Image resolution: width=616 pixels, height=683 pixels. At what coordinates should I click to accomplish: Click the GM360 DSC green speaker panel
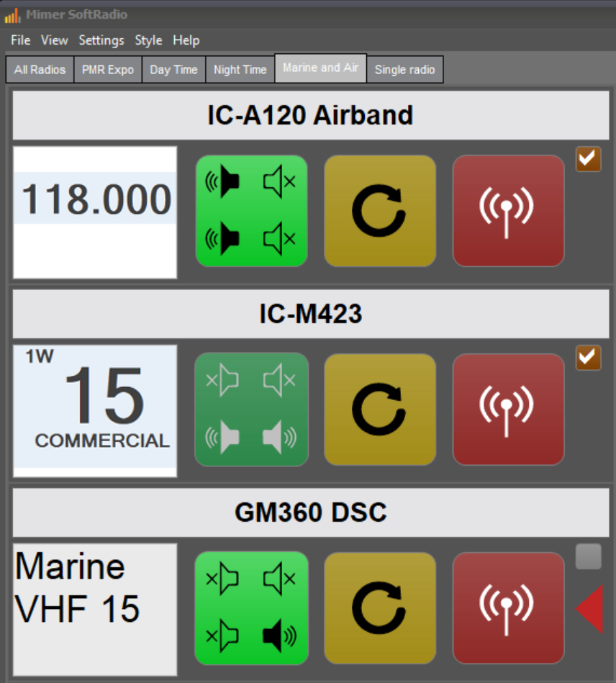click(251, 608)
